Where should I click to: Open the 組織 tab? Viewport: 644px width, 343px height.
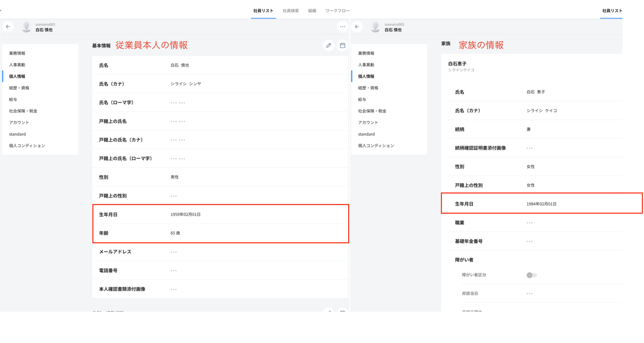click(x=312, y=11)
